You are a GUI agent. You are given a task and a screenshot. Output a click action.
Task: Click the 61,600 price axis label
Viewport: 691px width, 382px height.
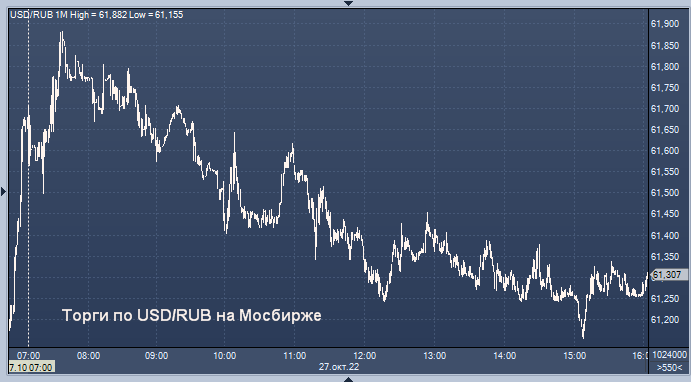point(665,151)
